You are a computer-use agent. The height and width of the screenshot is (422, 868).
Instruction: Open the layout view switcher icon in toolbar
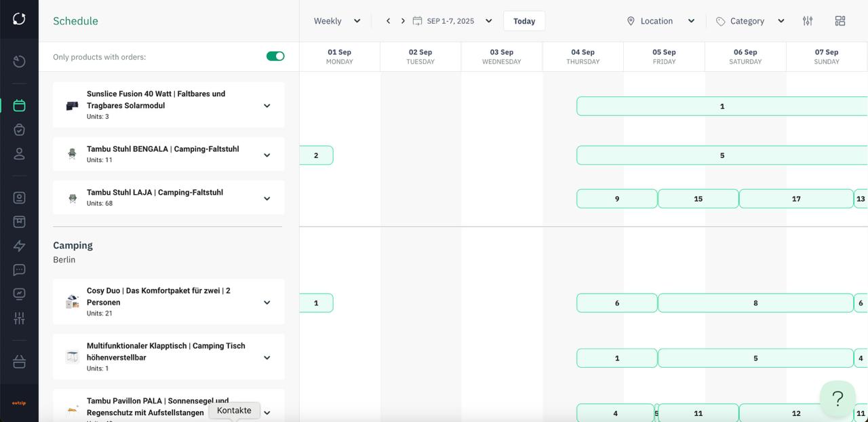point(840,20)
